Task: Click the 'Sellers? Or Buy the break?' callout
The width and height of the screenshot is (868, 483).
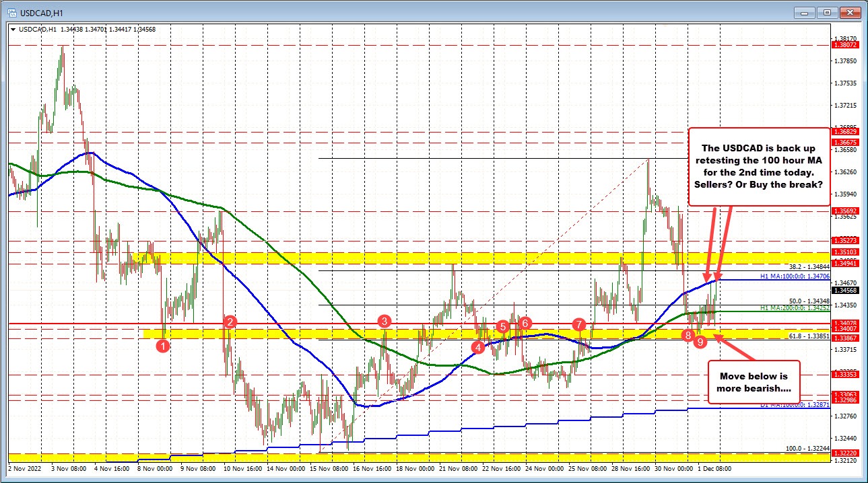Action: 760,166
